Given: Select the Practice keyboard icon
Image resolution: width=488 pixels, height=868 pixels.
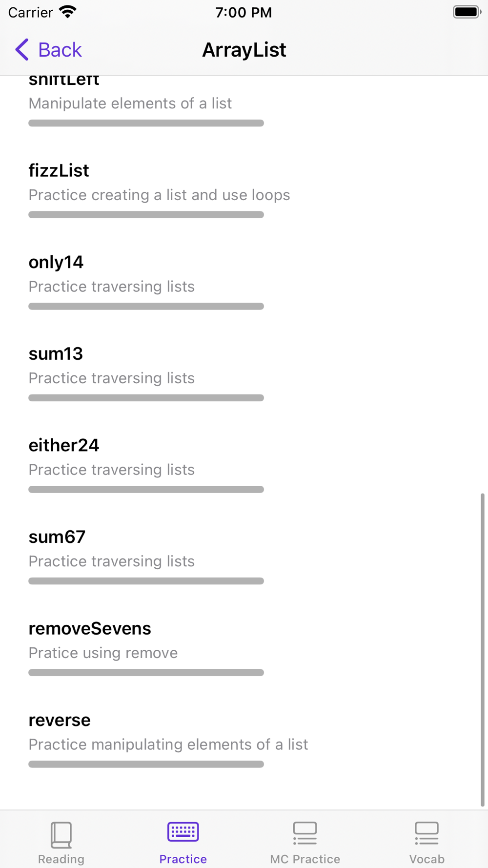Looking at the screenshot, I should point(183,832).
